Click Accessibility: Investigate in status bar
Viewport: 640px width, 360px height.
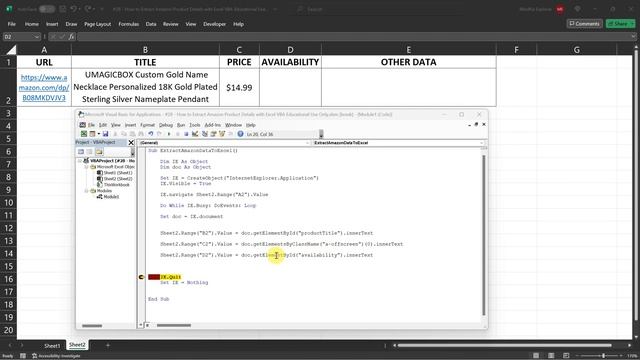click(56, 356)
